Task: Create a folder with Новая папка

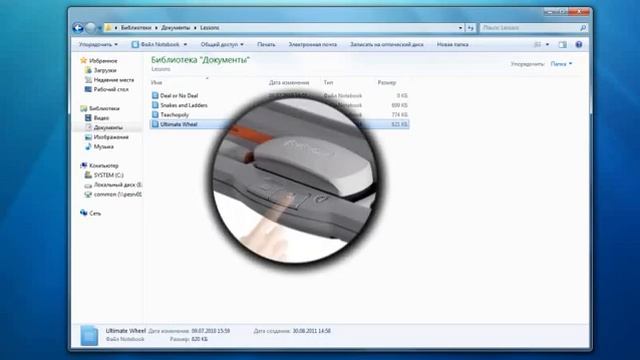Action: (453, 44)
